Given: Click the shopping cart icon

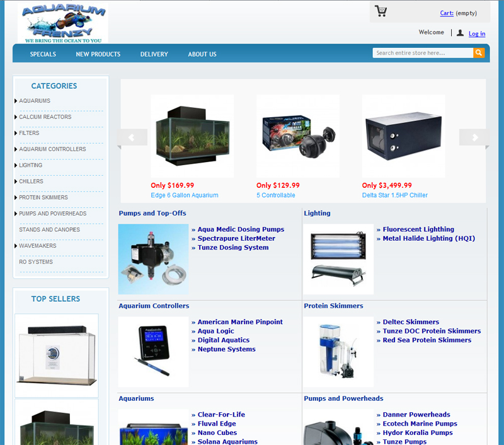Looking at the screenshot, I should click(381, 11).
